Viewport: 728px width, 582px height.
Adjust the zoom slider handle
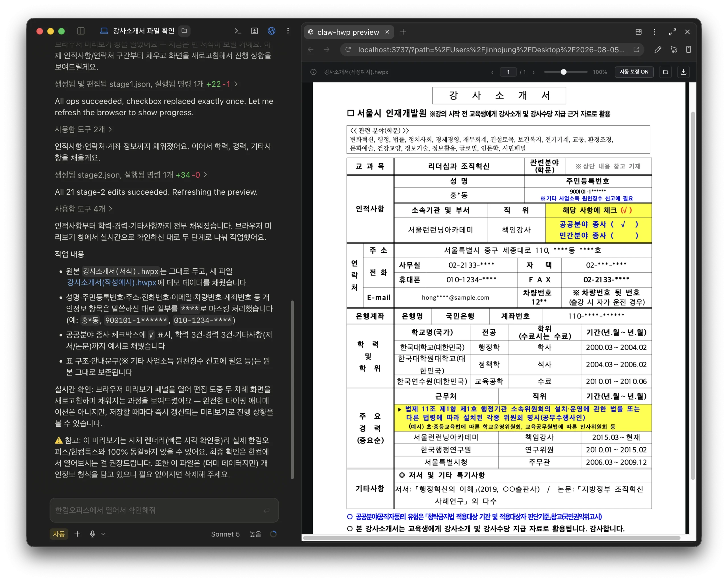[x=564, y=72]
